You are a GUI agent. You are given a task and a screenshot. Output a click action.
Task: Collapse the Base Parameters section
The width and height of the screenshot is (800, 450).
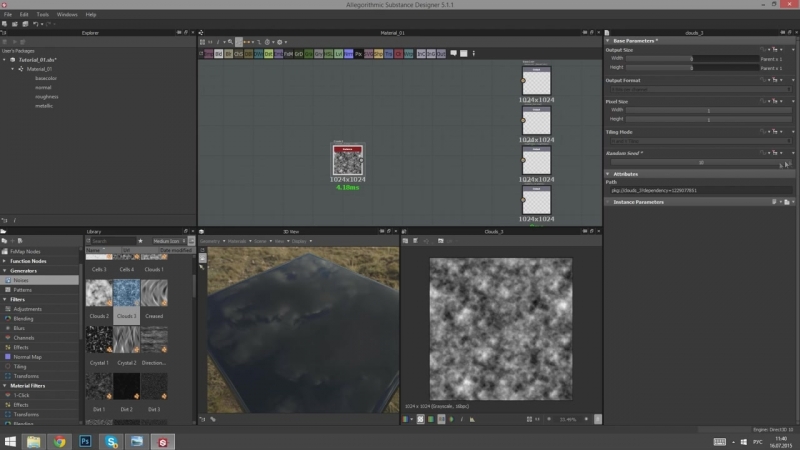tap(608, 40)
